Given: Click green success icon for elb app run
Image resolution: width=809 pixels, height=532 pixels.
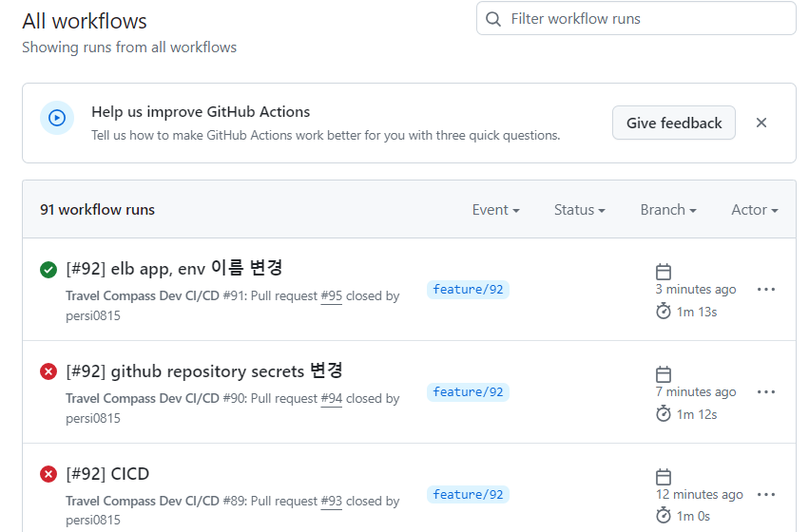Looking at the screenshot, I should [48, 270].
